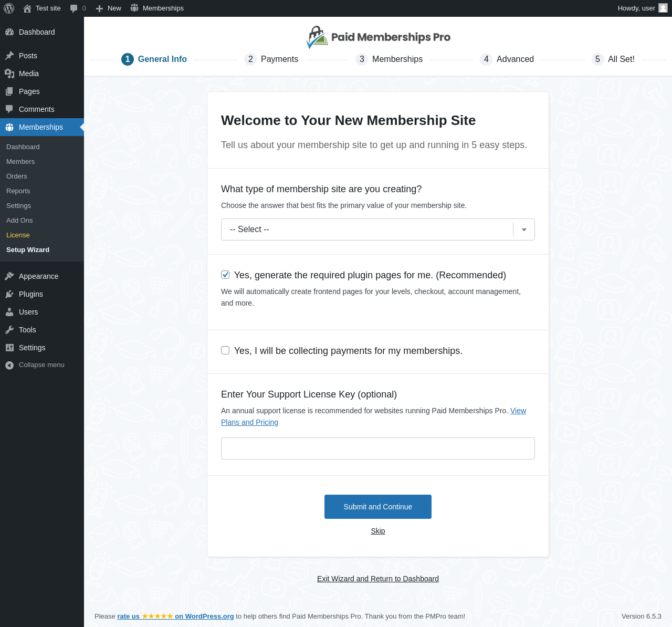Open Appearance menu label in sidebar
The width and height of the screenshot is (672, 627).
(x=39, y=276)
